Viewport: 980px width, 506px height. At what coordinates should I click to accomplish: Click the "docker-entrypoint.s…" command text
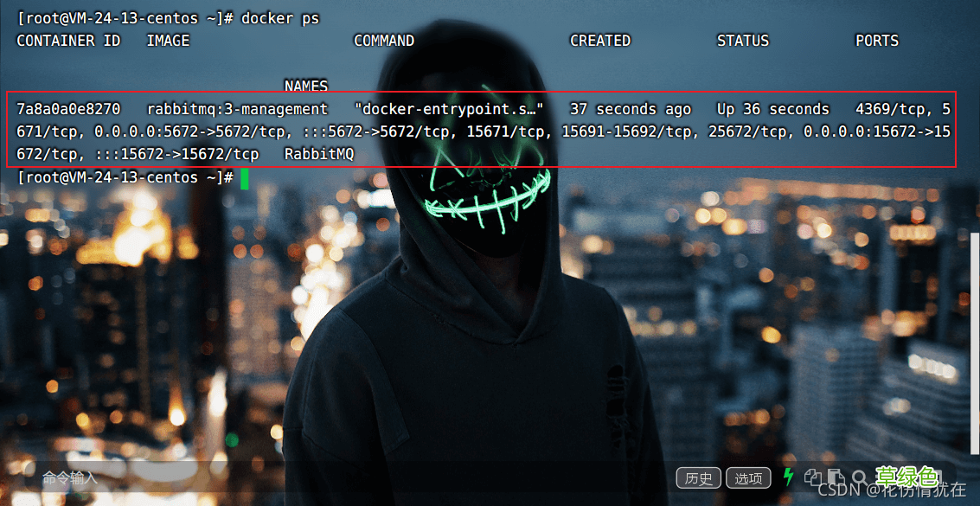point(449,109)
